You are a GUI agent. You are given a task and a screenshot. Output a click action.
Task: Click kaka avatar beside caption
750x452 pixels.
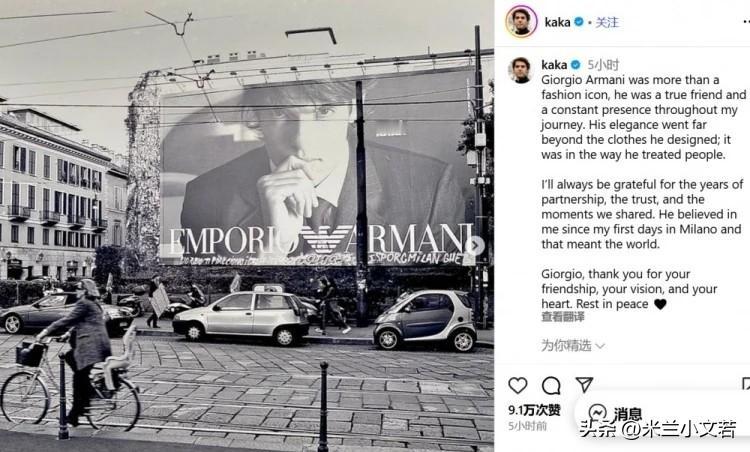tap(522, 70)
